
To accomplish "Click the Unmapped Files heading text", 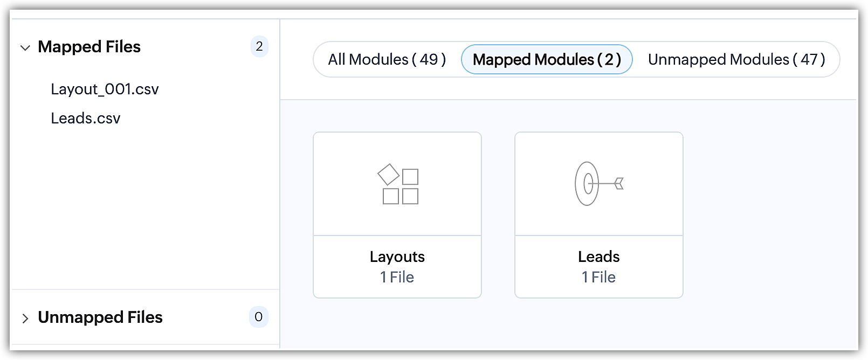I will [x=100, y=317].
